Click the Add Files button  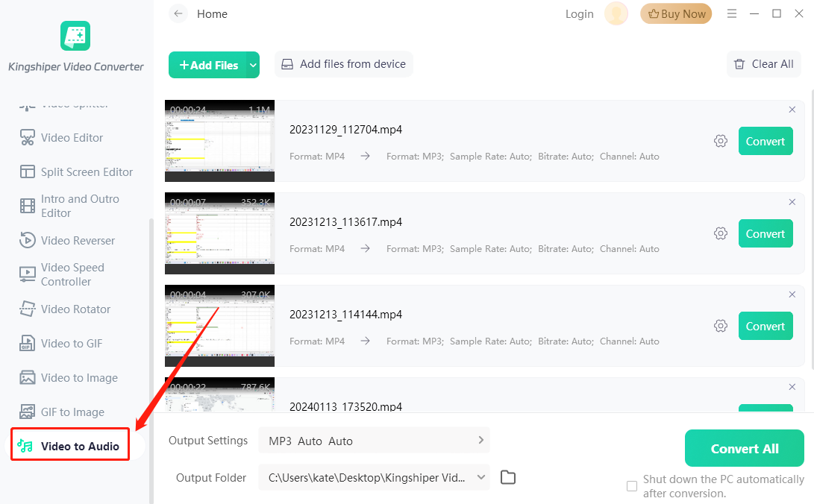click(207, 65)
